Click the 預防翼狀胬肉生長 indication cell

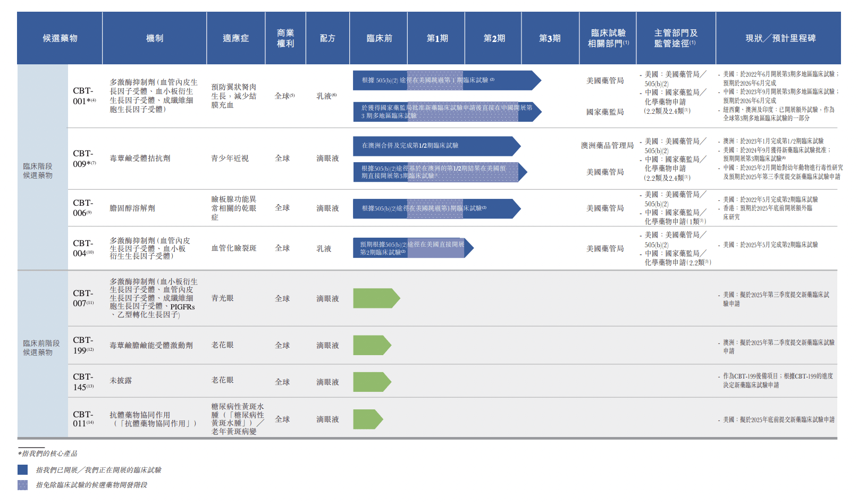(x=234, y=96)
